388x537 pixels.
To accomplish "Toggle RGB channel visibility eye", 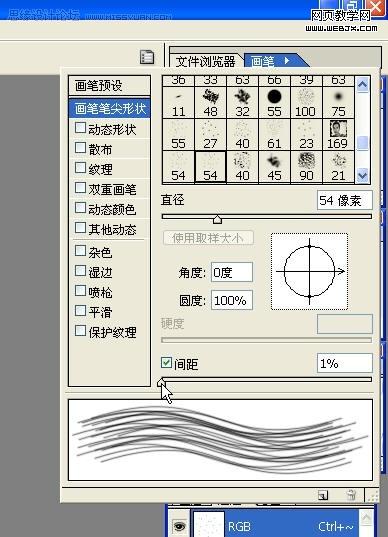I will pyautogui.click(x=179, y=525).
